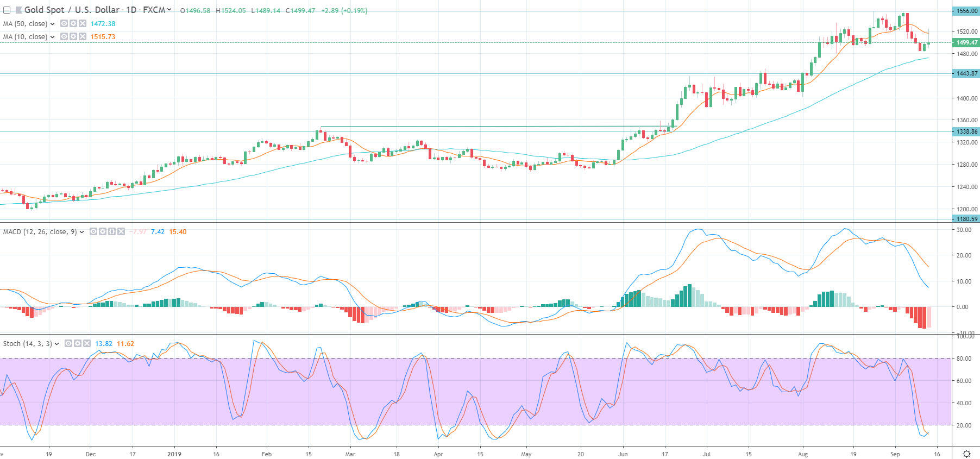Screen dimensions: 980x459
Task: Expand the MA (50, close) dropdown arrow
Action: tap(53, 24)
